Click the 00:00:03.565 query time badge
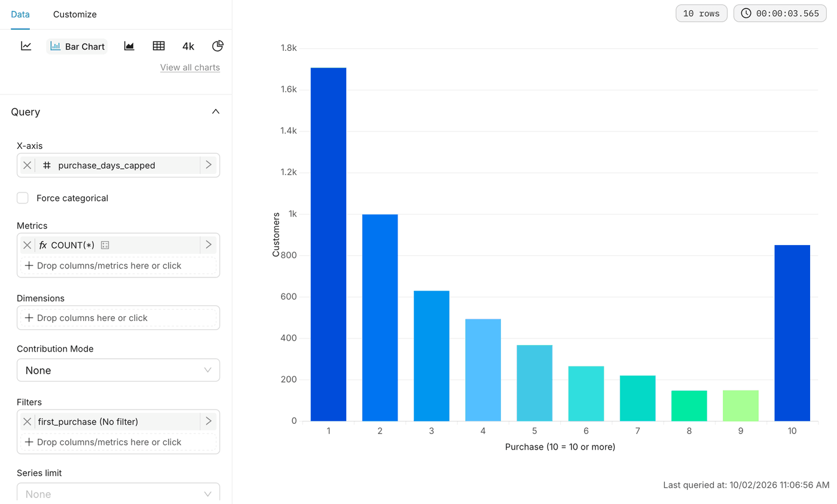The width and height of the screenshot is (837, 504). [x=779, y=13]
